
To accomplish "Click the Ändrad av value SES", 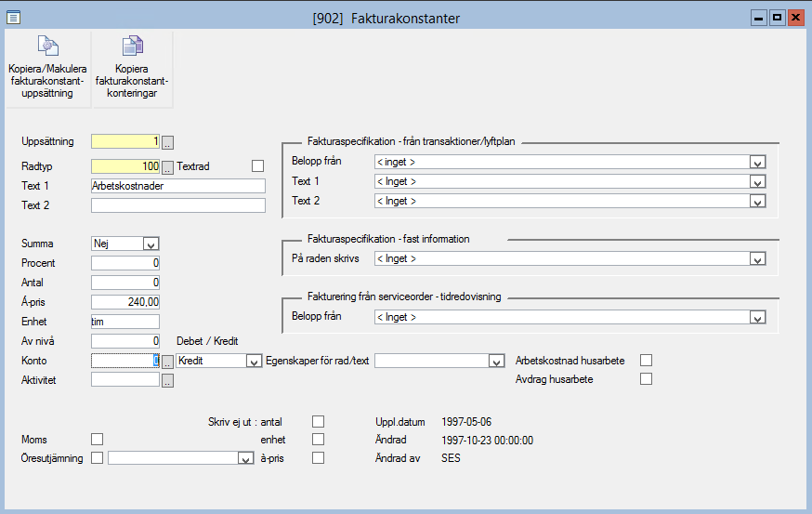I will click(x=451, y=458).
